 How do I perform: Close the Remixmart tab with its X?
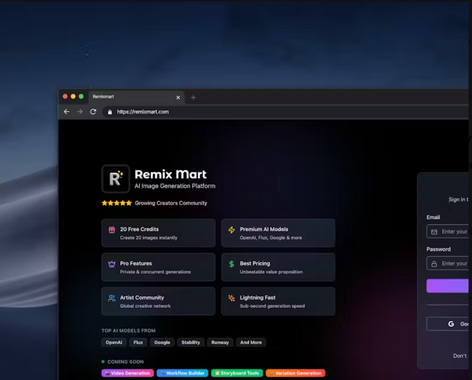(178, 97)
